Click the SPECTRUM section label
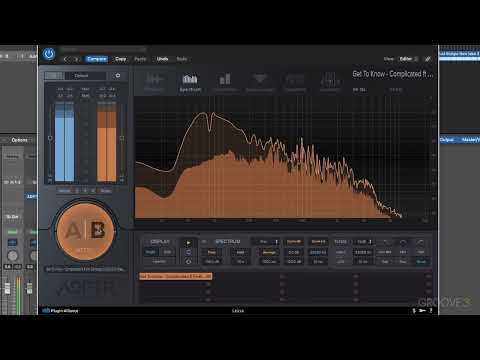The width and height of the screenshot is (480, 360). [228, 242]
